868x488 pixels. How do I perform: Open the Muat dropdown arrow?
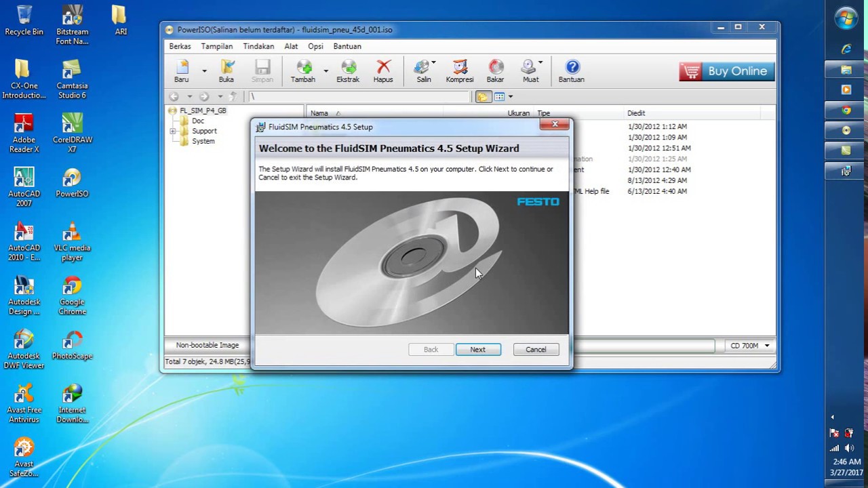540,62
